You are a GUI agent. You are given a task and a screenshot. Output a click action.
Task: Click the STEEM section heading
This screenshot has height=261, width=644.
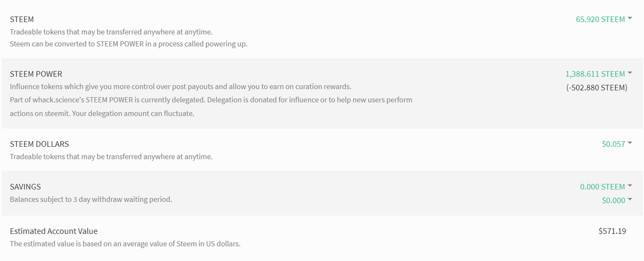point(22,19)
